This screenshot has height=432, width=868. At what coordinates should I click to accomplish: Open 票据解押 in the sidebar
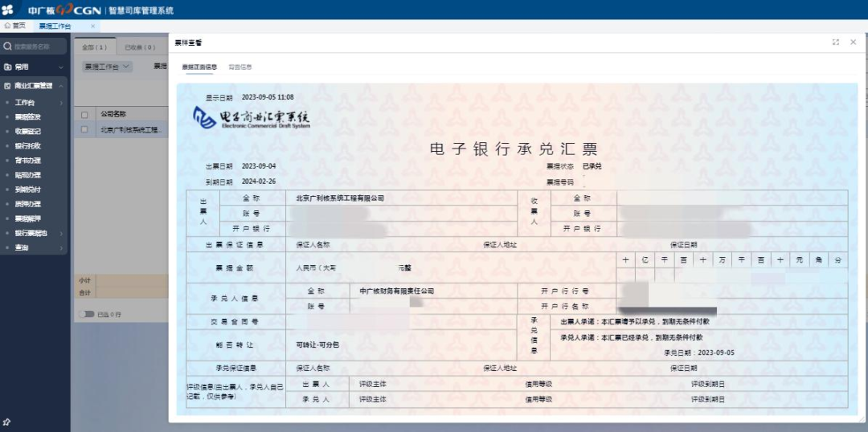pyautogui.click(x=27, y=218)
